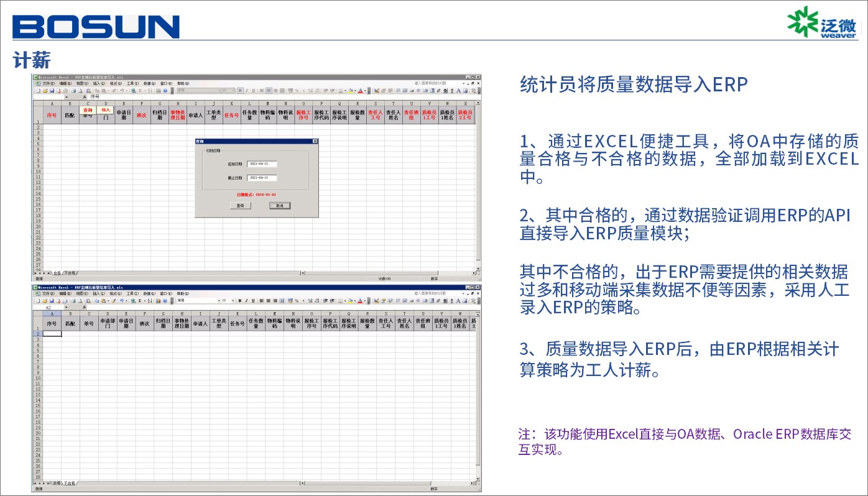Image resolution: width=868 pixels, height=496 pixels.
Task: Toggle Bold in lower window toolbar
Action: 240,301
